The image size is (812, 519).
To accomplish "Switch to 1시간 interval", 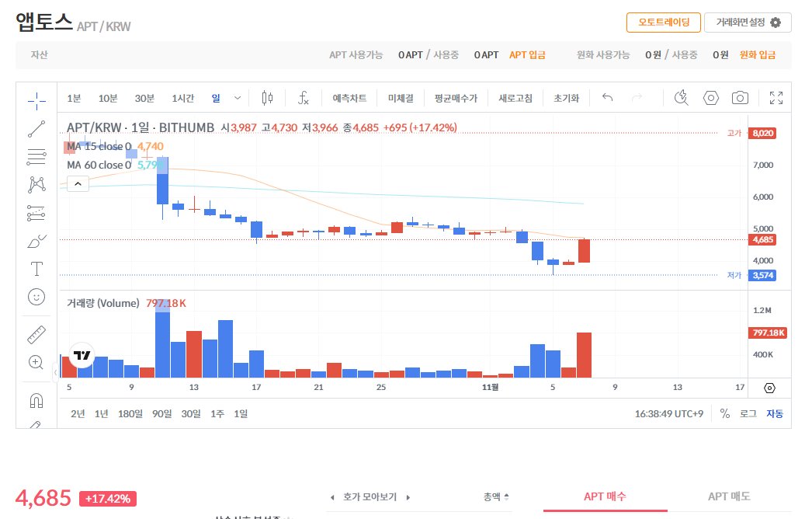I will pyautogui.click(x=182, y=98).
